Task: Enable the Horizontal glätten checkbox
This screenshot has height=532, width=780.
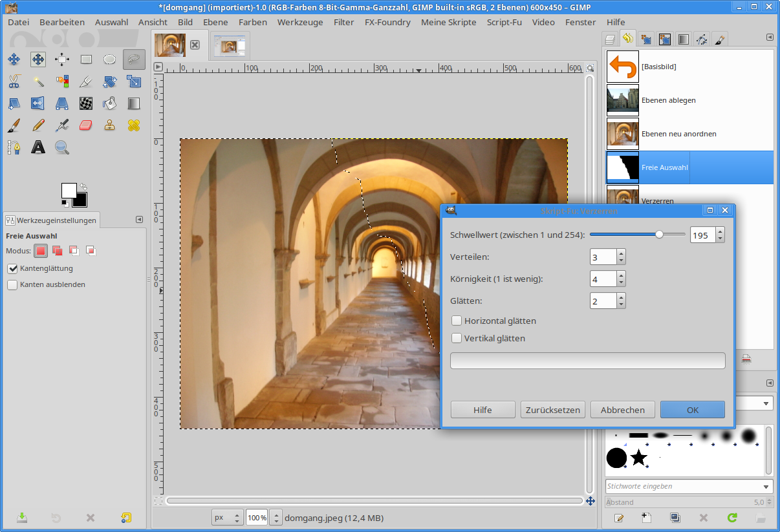Action: (457, 321)
